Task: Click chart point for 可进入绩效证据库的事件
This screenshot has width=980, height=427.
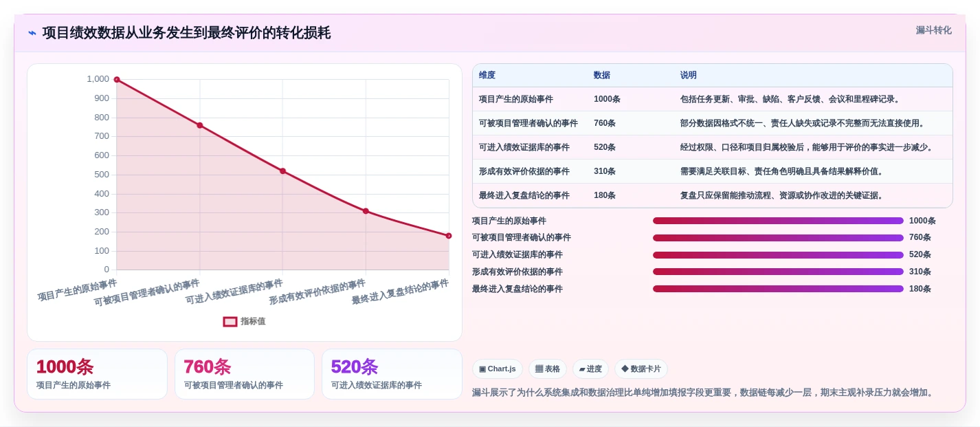Action: [x=282, y=171]
